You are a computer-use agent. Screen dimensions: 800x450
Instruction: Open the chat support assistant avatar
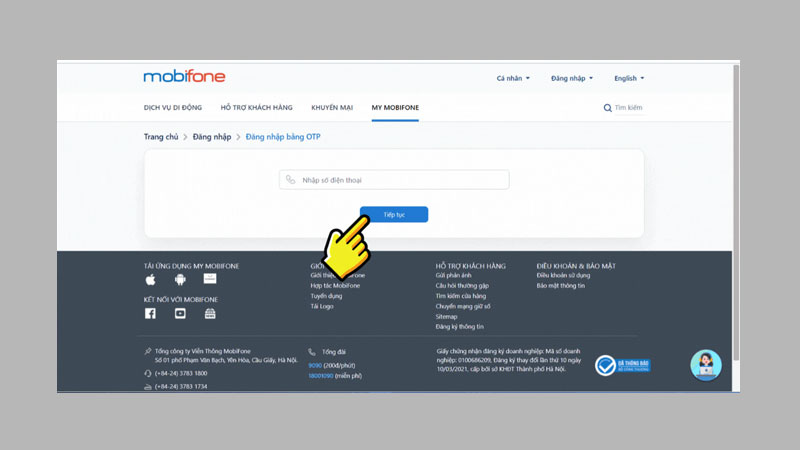pyautogui.click(x=706, y=365)
